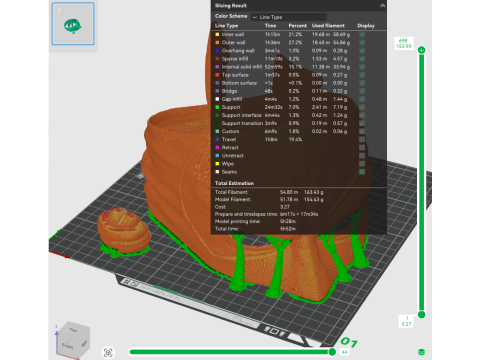Click the Total Estimation heading
480x360 pixels.
(234, 183)
